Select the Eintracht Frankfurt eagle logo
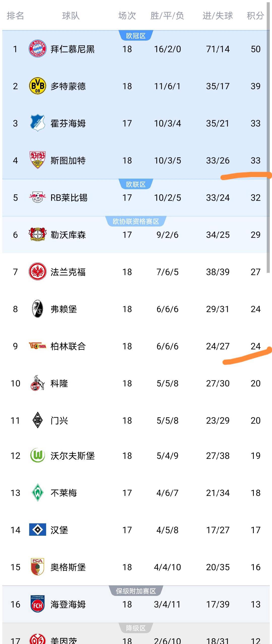272x644 pixels. coord(38,272)
